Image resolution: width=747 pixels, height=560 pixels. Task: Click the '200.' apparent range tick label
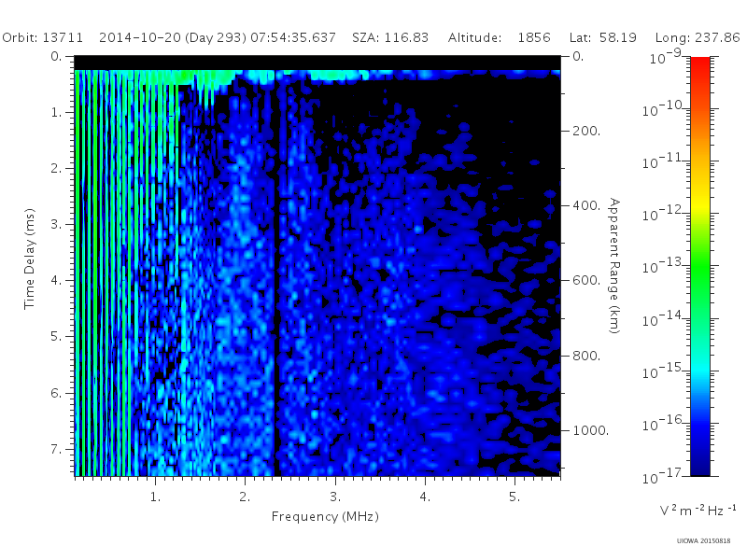[586, 131]
